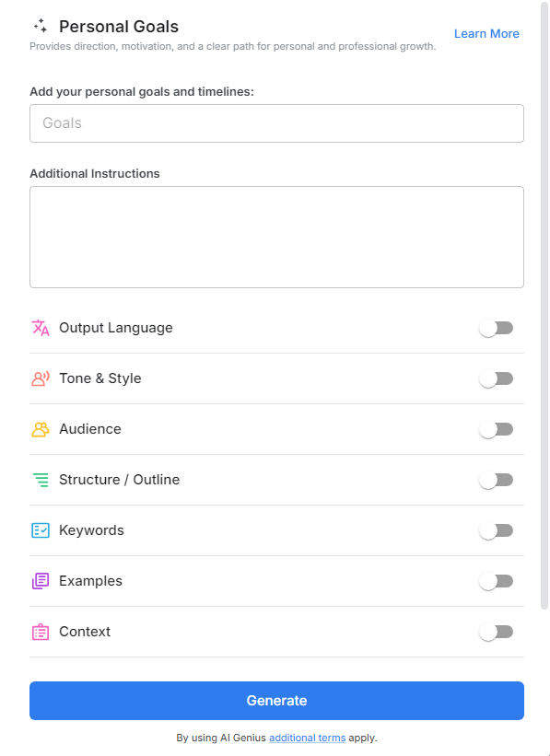Turn on the Tone & Style switch
This screenshot has width=550, height=756.
coord(497,378)
